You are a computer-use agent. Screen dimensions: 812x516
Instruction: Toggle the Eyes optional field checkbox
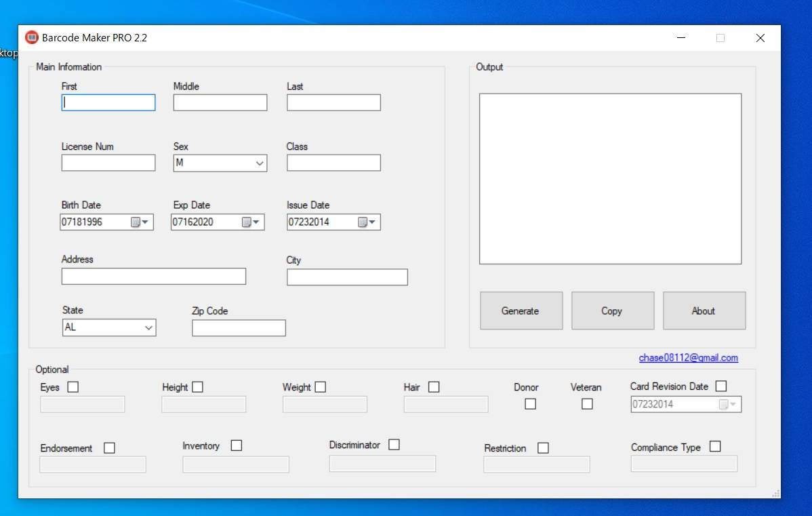(73, 386)
